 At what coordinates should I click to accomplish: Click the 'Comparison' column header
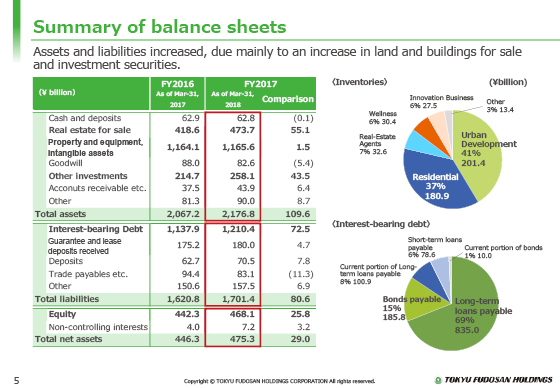[x=288, y=99]
